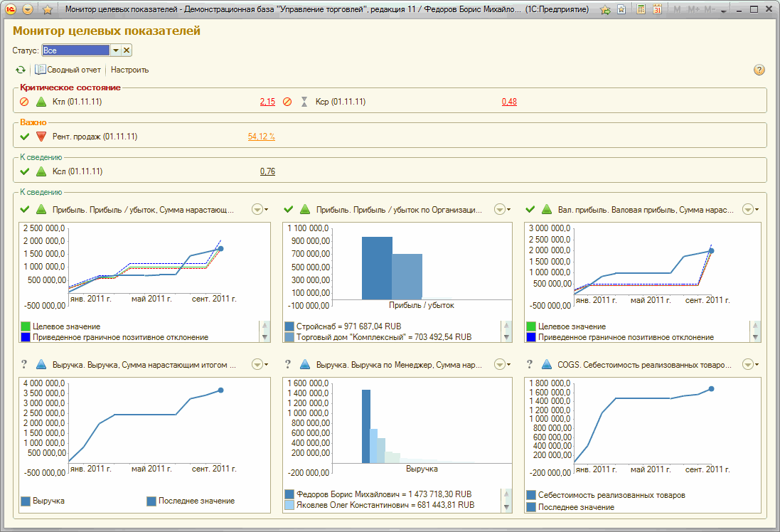The image size is (780, 532).
Task: Click the green refresh icon in toolbar
Action: click(x=21, y=70)
